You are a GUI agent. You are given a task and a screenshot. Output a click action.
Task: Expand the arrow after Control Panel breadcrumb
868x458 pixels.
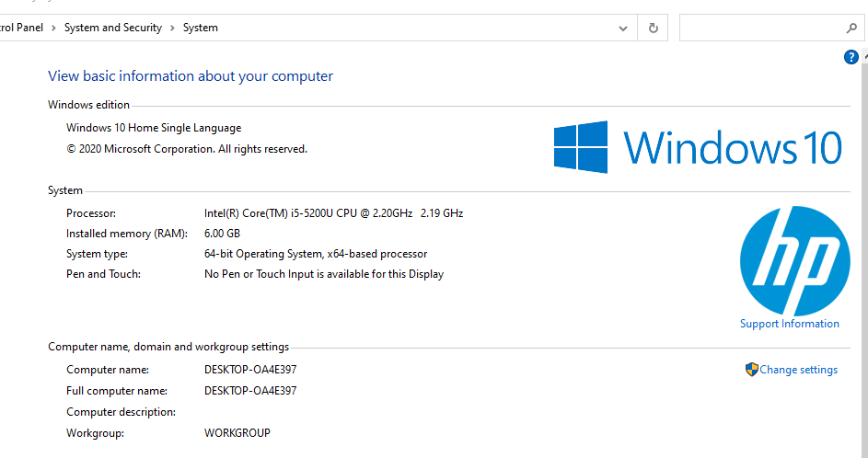(54, 28)
